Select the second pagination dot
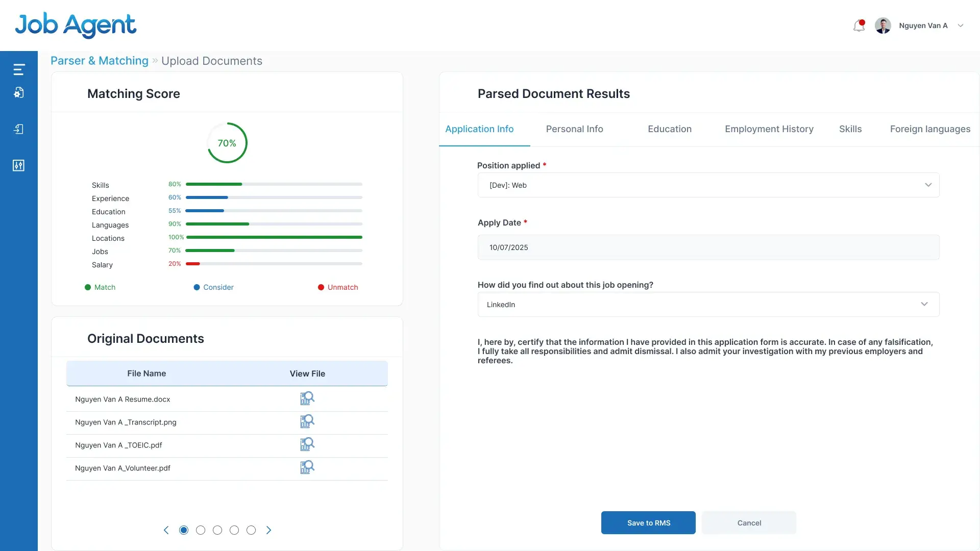The image size is (980, 551). 201,530
